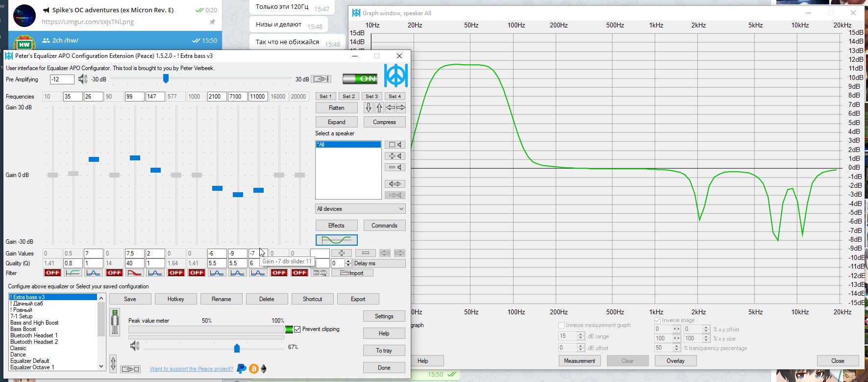Open the All devices dropdown
Image resolution: width=868 pixels, height=382 pixels.
360,209
